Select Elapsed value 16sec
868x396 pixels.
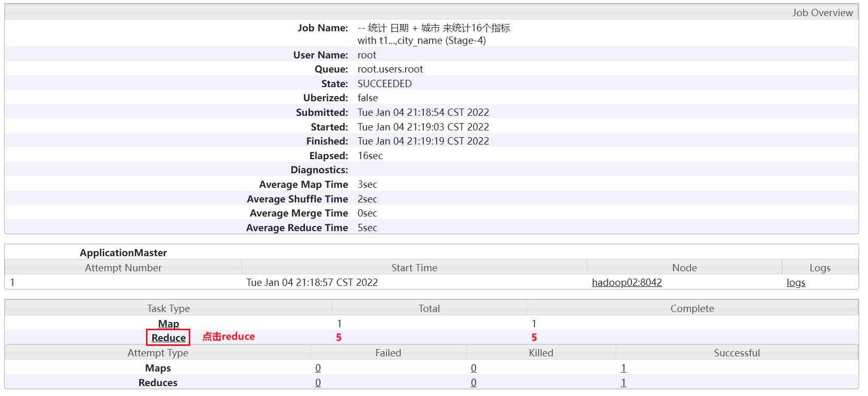point(370,155)
